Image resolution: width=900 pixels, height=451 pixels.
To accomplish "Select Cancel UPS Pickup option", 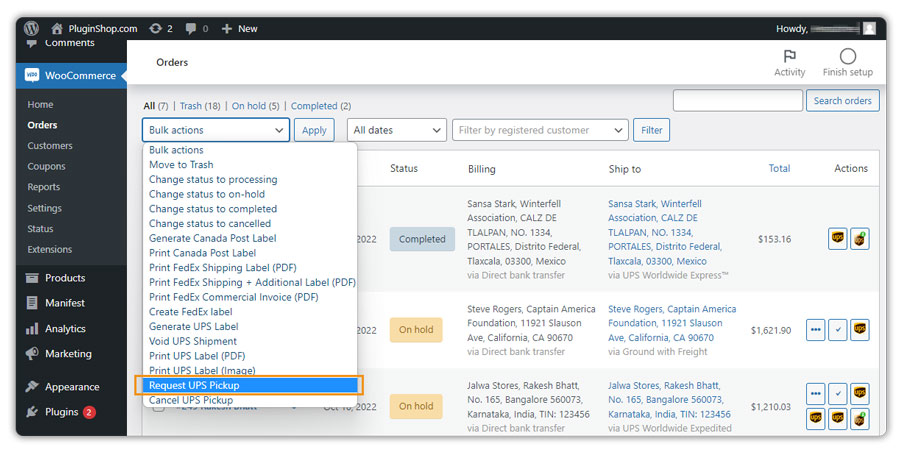I will coord(250,400).
